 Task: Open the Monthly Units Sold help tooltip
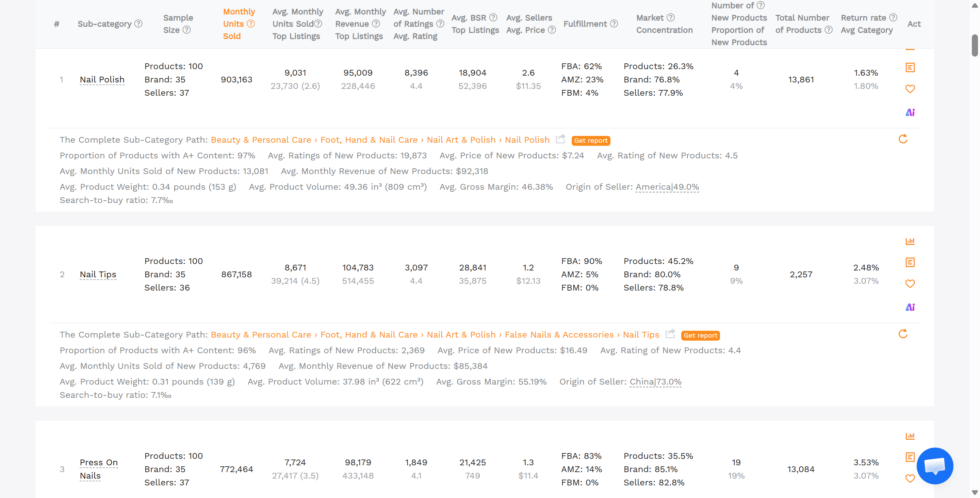[x=251, y=24]
